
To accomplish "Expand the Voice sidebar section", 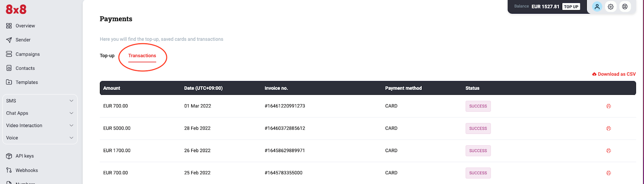I will point(40,138).
